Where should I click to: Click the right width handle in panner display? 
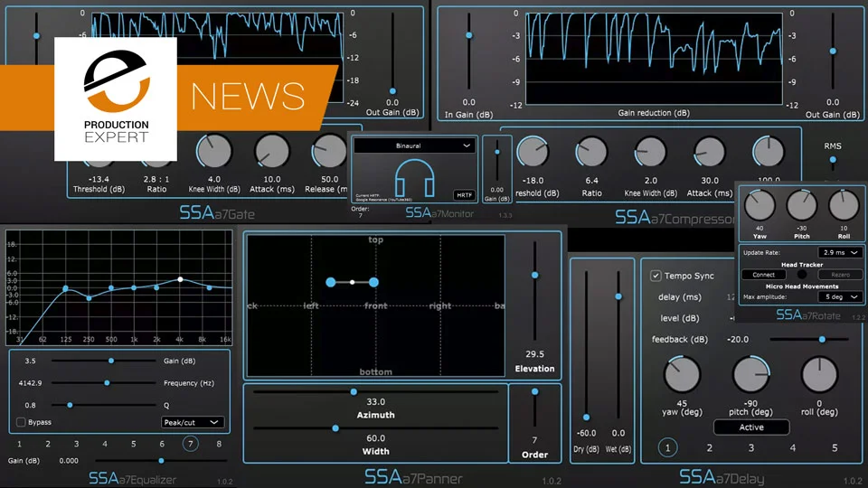pyautogui.click(x=373, y=282)
